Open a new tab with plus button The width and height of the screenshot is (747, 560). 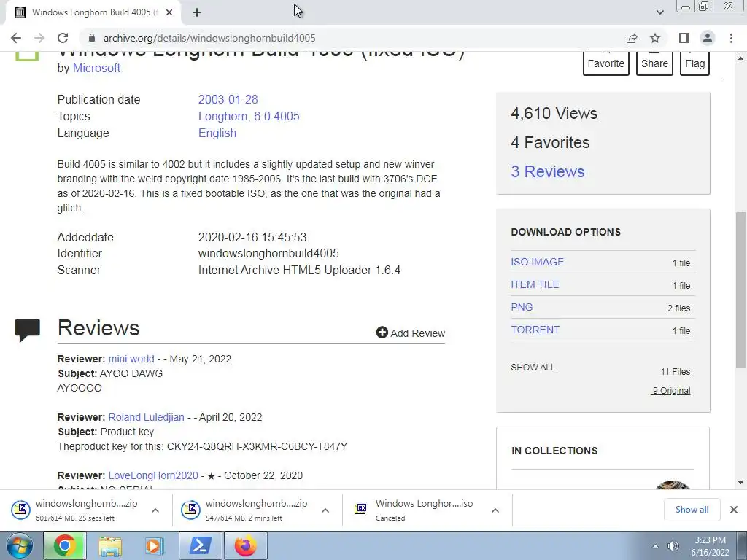pos(197,12)
